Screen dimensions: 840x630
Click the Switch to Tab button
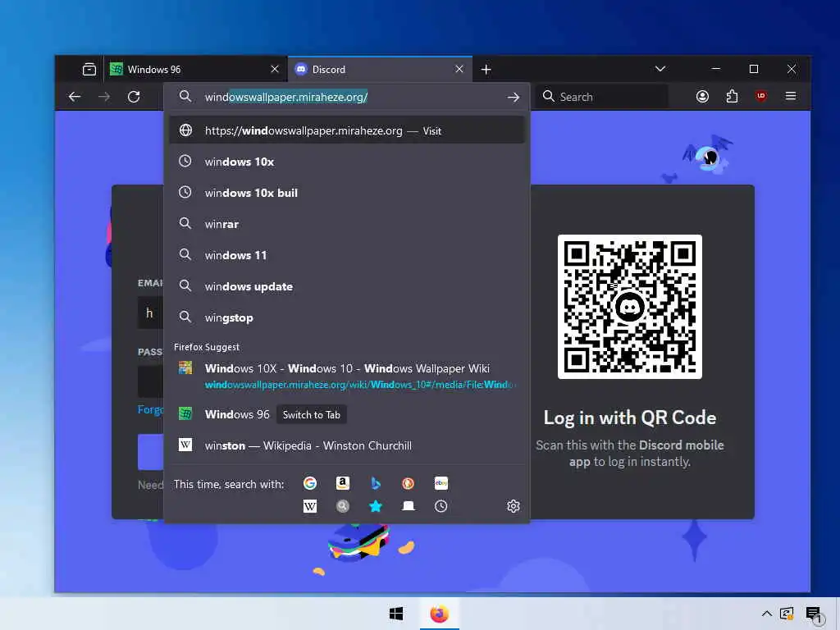pos(311,414)
